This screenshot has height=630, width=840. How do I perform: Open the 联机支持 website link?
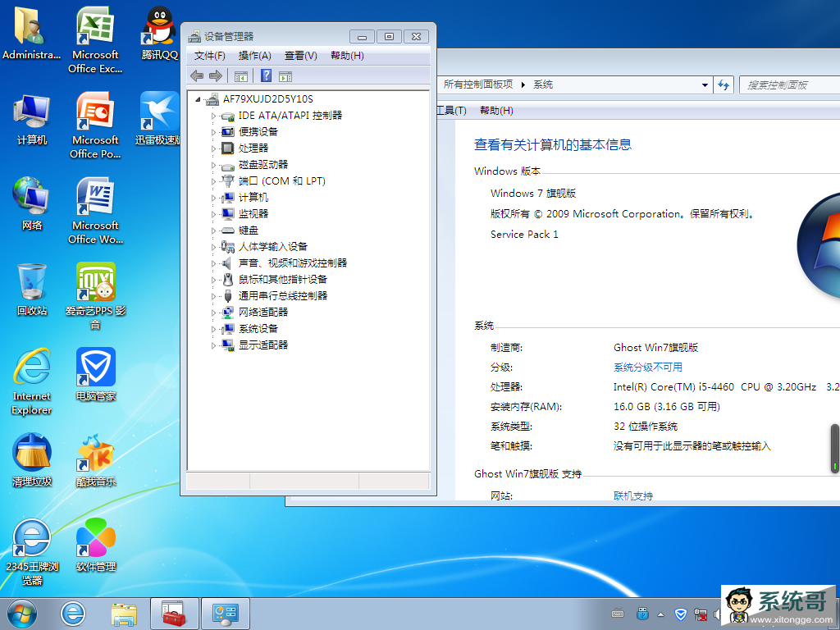[633, 496]
